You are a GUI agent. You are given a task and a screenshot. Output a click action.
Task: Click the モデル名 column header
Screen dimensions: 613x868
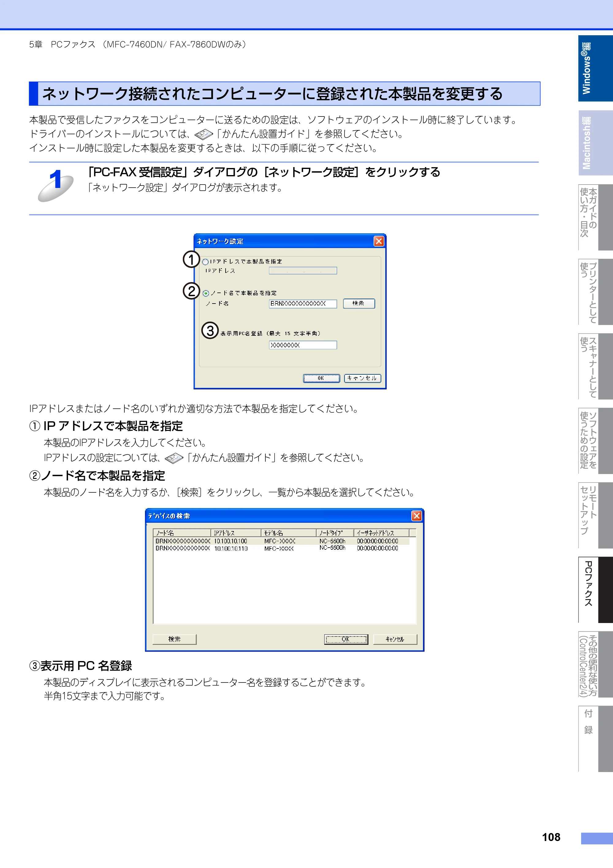[288, 533]
